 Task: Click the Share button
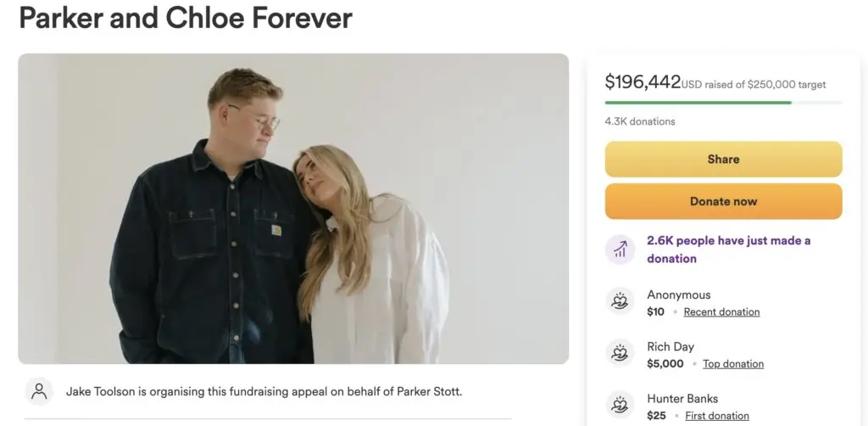tap(723, 160)
